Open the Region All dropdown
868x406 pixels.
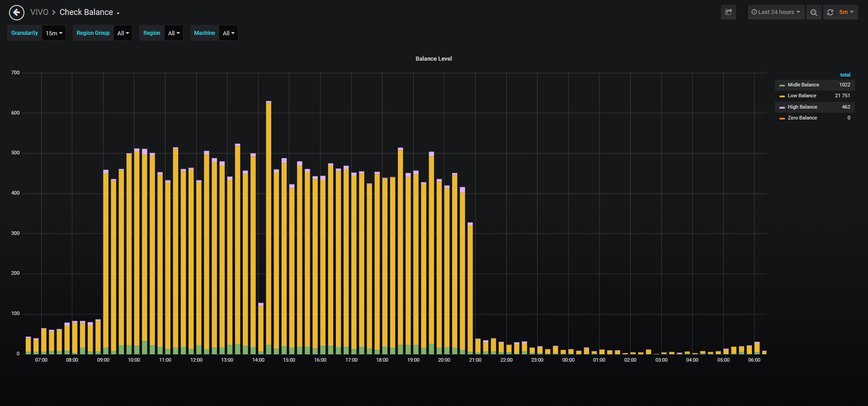click(174, 33)
